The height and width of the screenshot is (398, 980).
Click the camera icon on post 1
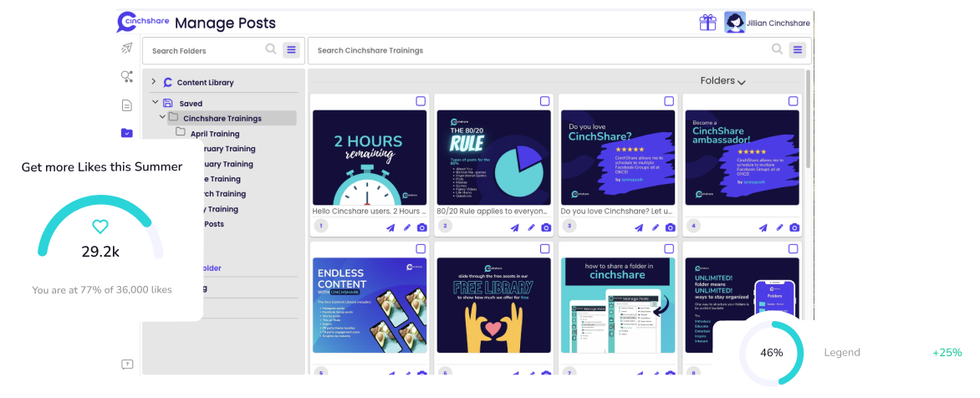point(422,227)
